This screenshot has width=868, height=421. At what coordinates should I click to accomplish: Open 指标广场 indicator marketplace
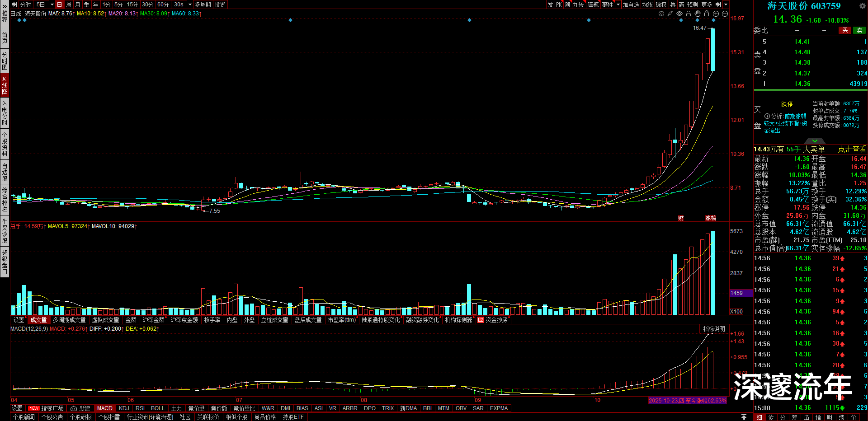[46, 408]
